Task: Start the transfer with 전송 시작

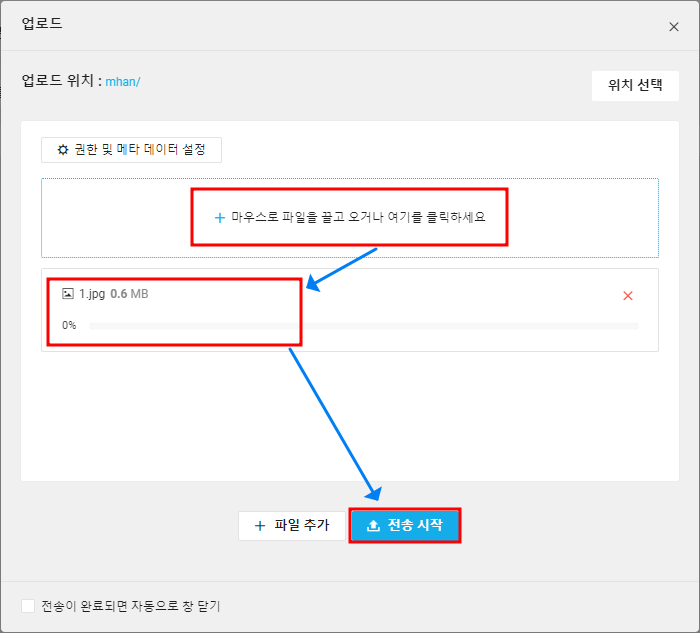Action: point(404,525)
